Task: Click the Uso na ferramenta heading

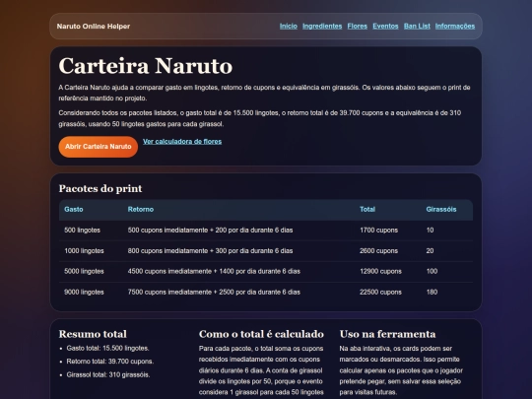Action: tap(387, 334)
